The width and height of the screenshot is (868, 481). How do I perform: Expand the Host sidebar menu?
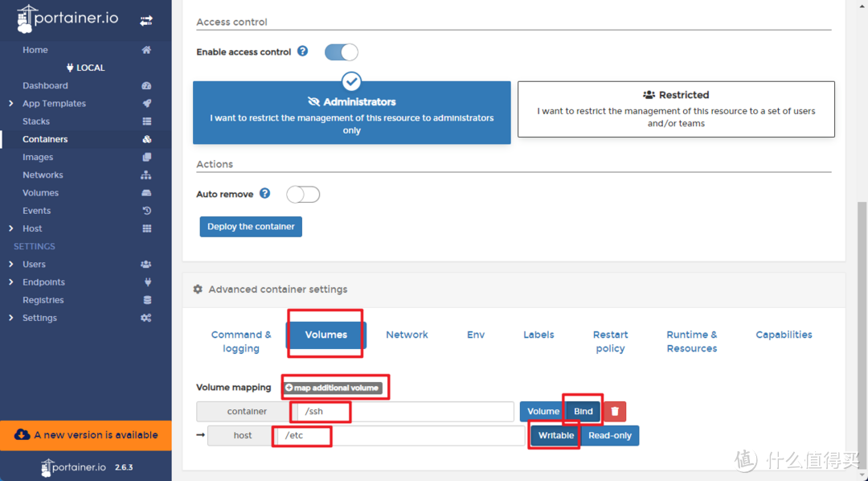coord(10,228)
